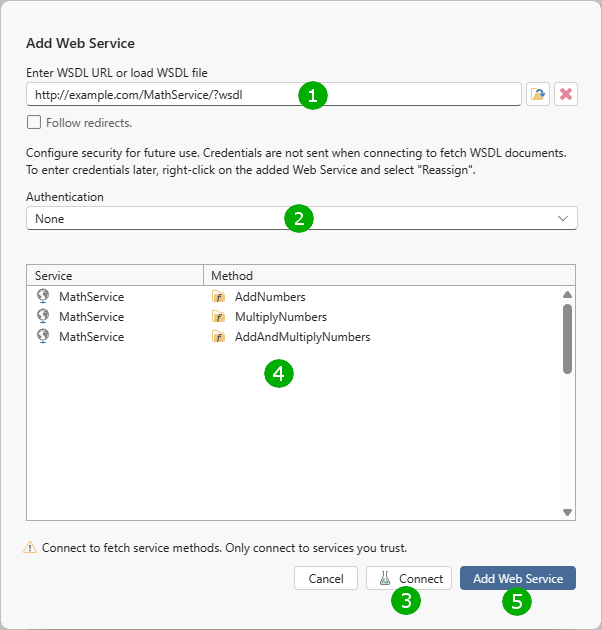Select the AddNumbers method name
The image size is (602, 630).
270,297
